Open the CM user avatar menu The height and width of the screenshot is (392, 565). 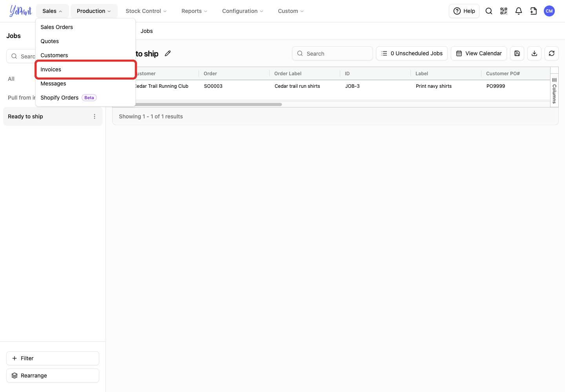coord(549,11)
